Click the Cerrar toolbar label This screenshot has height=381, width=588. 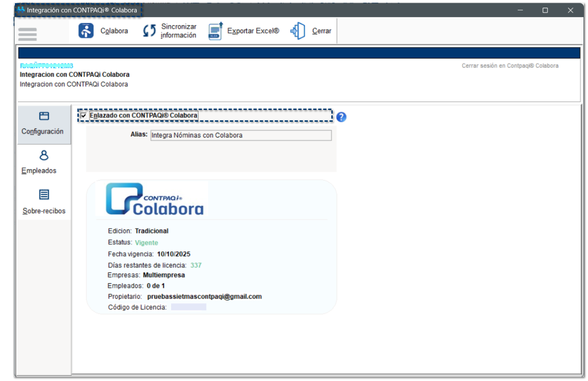coord(322,31)
